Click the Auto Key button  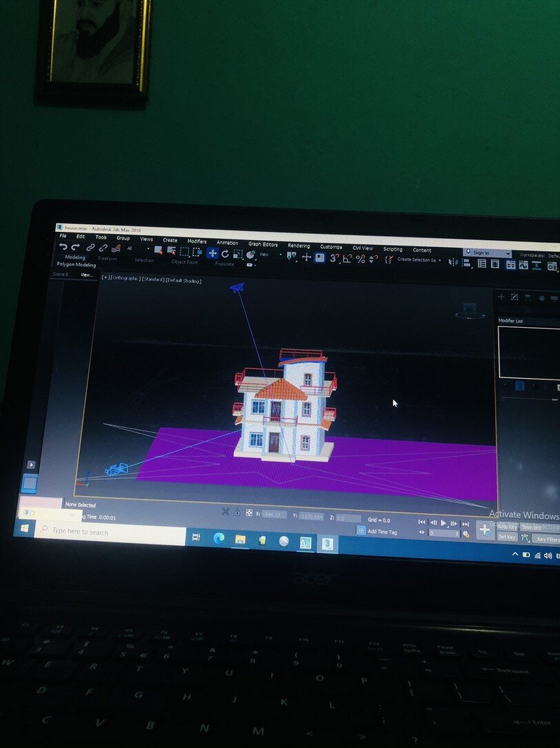(507, 527)
